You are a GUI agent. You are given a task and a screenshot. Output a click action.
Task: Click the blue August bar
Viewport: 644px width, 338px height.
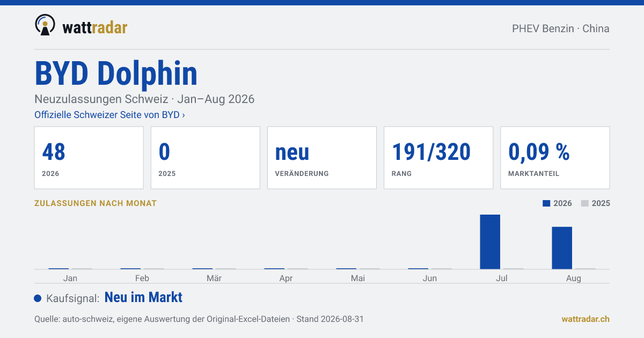click(562, 248)
